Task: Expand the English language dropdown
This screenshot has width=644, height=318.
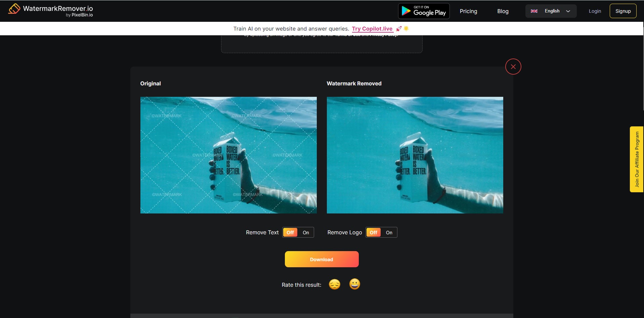Action: click(551, 11)
